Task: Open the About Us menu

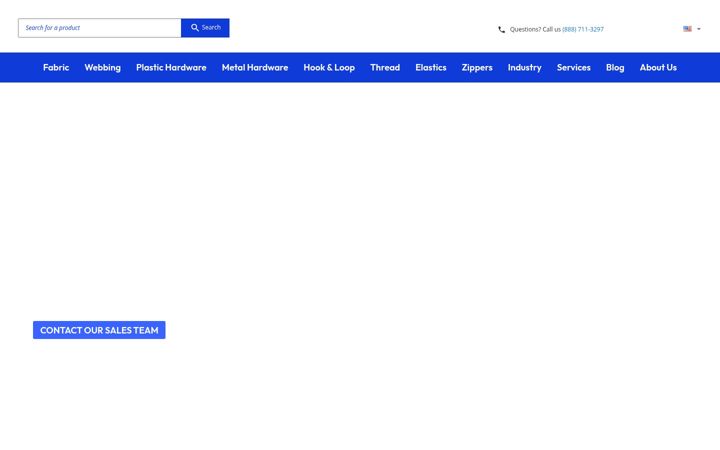Action: point(658,68)
